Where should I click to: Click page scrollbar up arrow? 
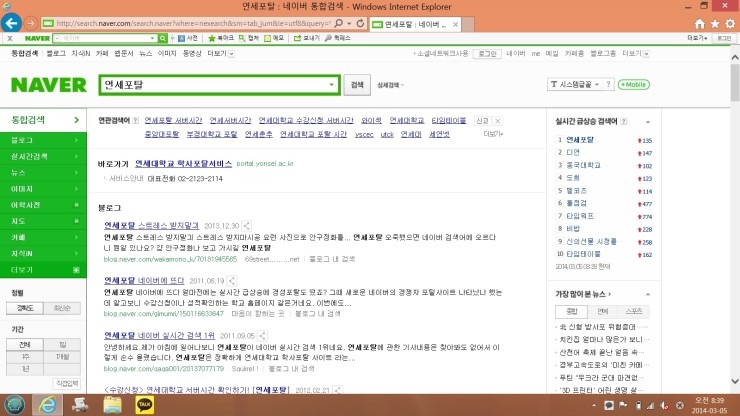734,57
